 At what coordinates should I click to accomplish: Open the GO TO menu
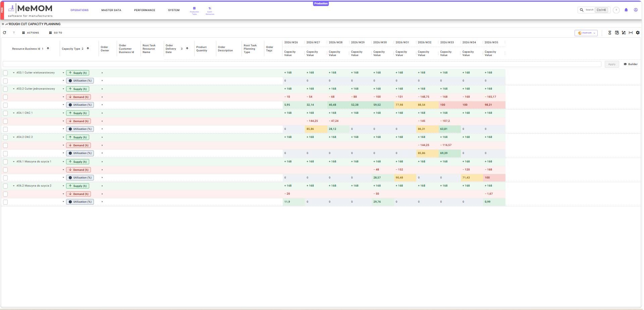pos(55,33)
